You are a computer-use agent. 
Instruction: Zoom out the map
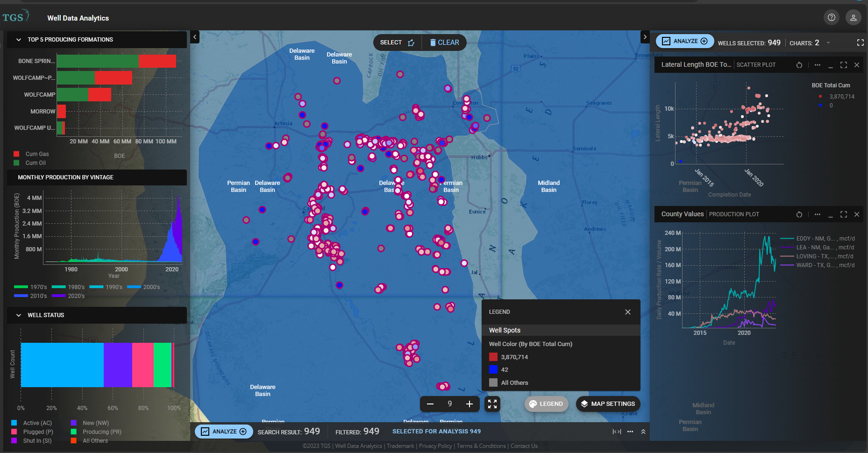tap(430, 404)
